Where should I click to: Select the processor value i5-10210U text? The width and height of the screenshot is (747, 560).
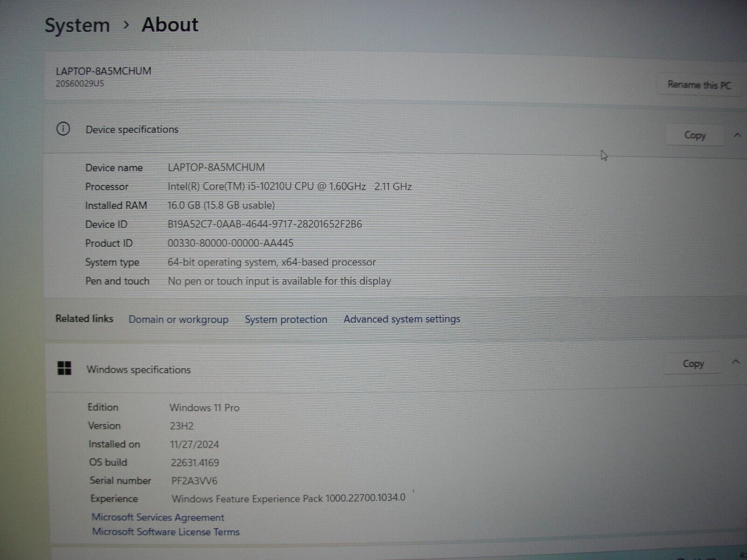(x=289, y=186)
